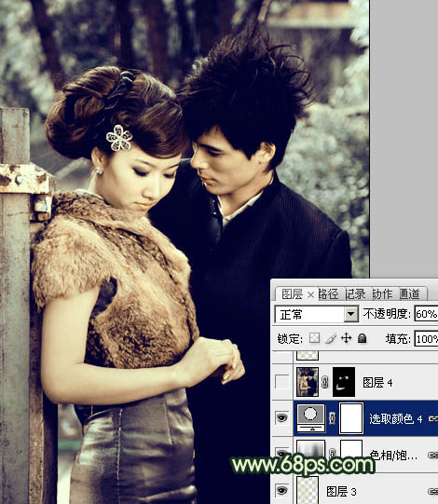The height and width of the screenshot is (504, 438).
Task: Open the 路径 (Paths) tab
Action: coord(328,294)
